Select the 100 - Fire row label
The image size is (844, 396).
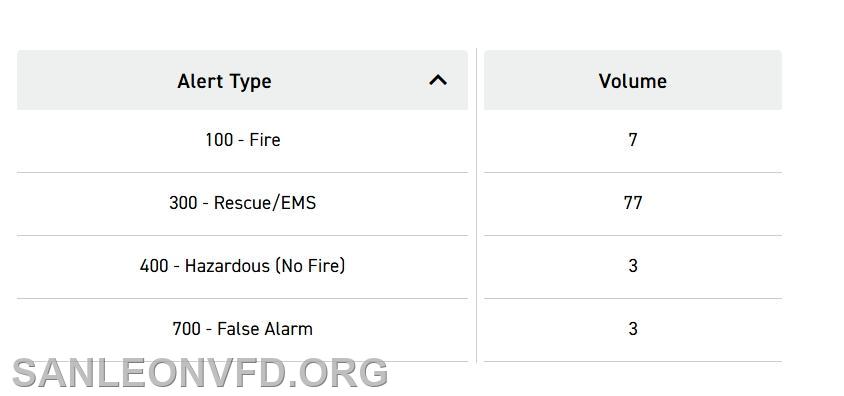242,140
